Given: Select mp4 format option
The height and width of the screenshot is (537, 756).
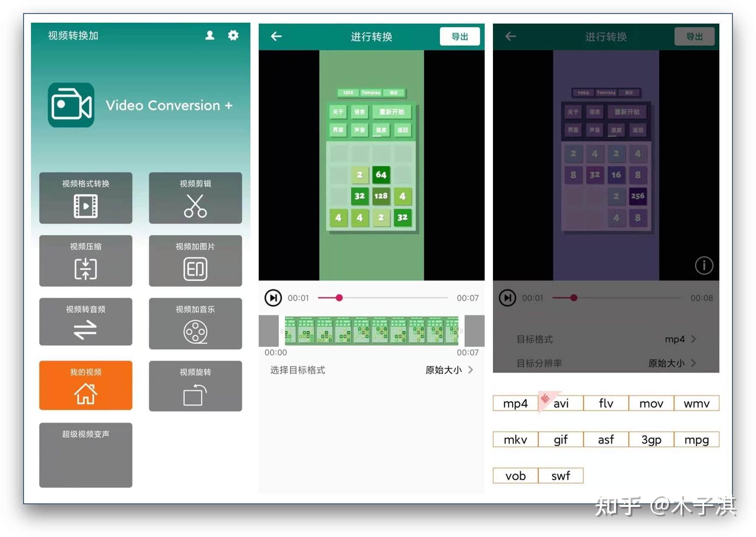Looking at the screenshot, I should point(515,403).
